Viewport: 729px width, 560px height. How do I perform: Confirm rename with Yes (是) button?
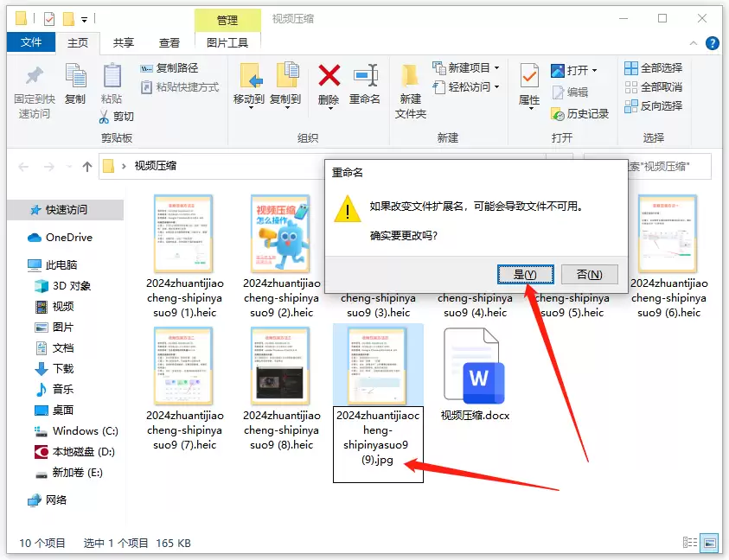[526, 274]
